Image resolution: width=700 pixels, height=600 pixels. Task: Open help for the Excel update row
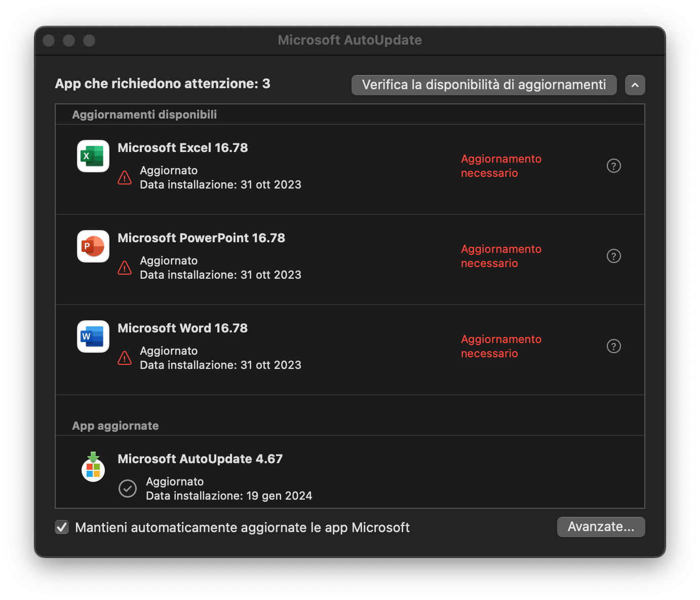[x=614, y=166]
